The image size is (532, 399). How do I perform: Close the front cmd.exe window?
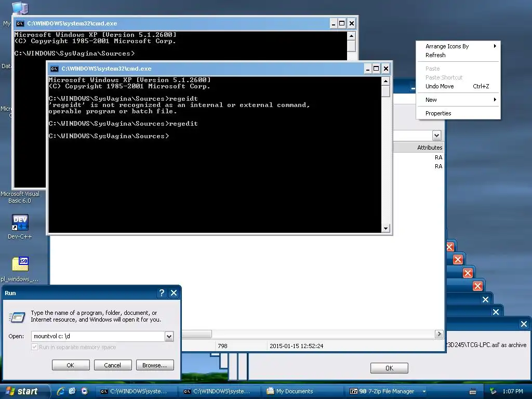tap(386, 69)
